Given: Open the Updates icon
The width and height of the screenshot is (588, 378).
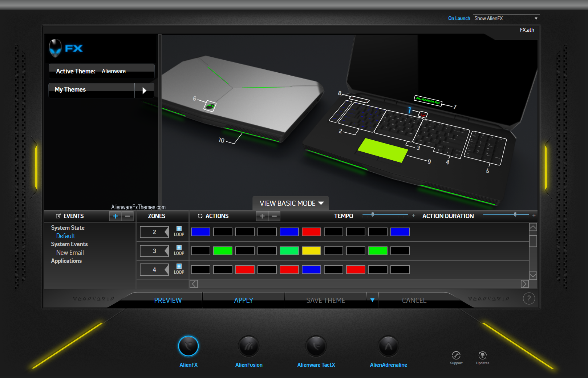Looking at the screenshot, I should point(483,355).
